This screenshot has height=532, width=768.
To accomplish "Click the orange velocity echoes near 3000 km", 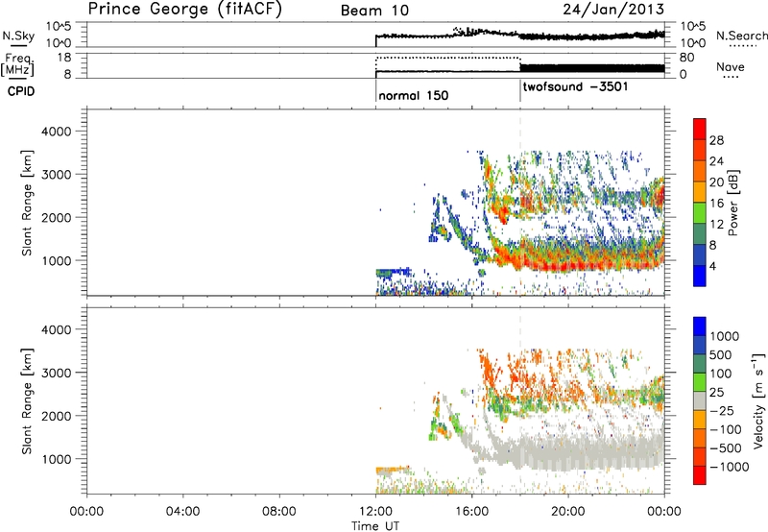I will [490, 370].
